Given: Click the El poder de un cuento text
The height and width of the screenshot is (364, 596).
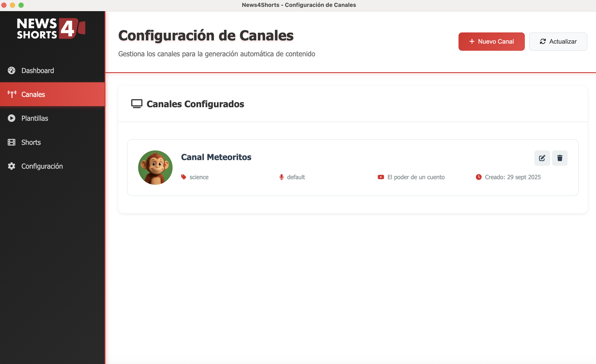Looking at the screenshot, I should [416, 177].
